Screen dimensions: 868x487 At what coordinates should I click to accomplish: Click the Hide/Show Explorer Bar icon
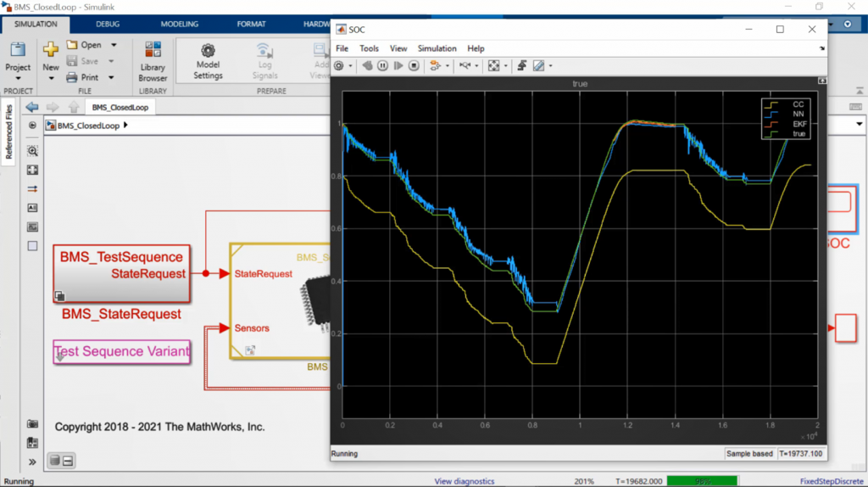click(x=32, y=126)
